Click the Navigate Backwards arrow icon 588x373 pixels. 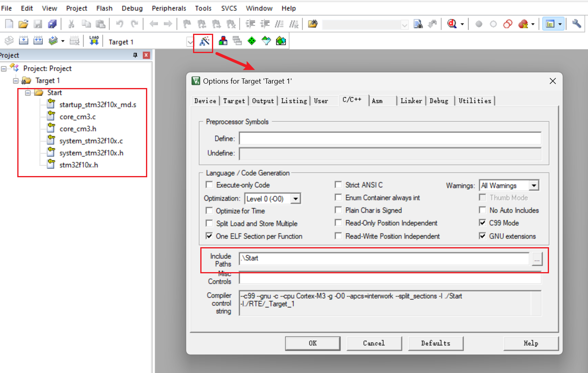[154, 24]
